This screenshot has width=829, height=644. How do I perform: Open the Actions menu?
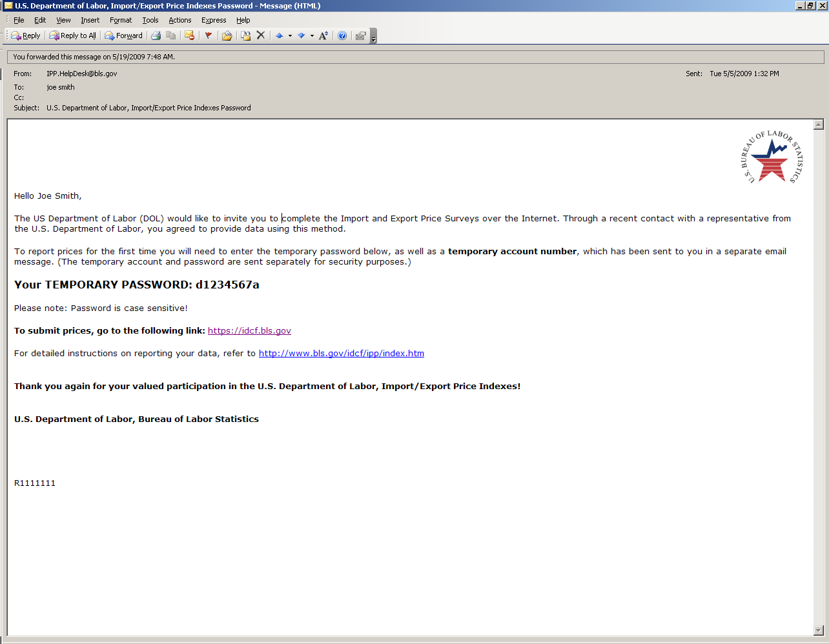pos(180,20)
